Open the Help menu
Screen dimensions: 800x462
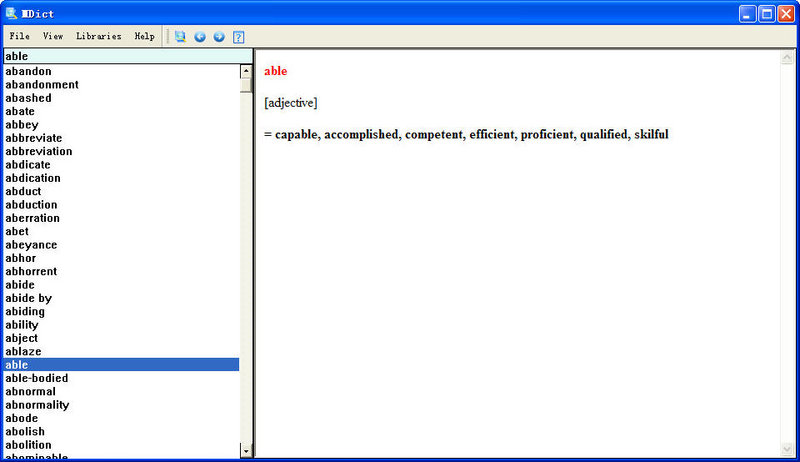pyautogui.click(x=144, y=36)
